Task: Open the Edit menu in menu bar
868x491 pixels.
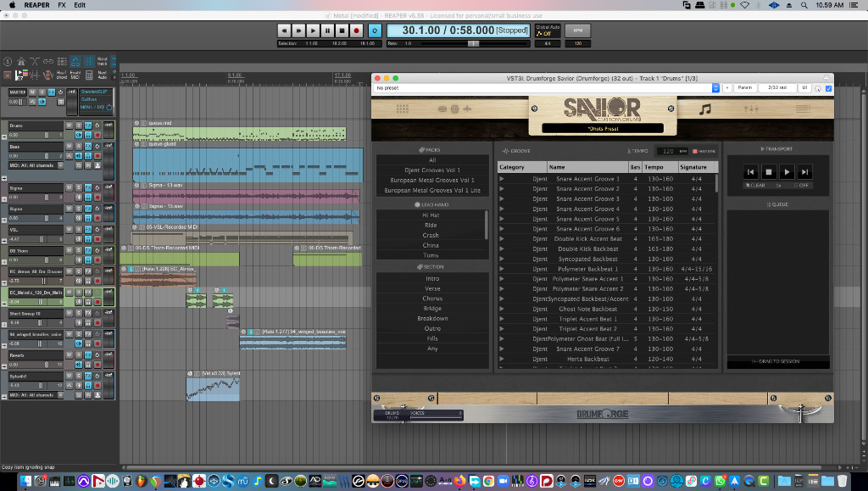Action: [x=81, y=5]
